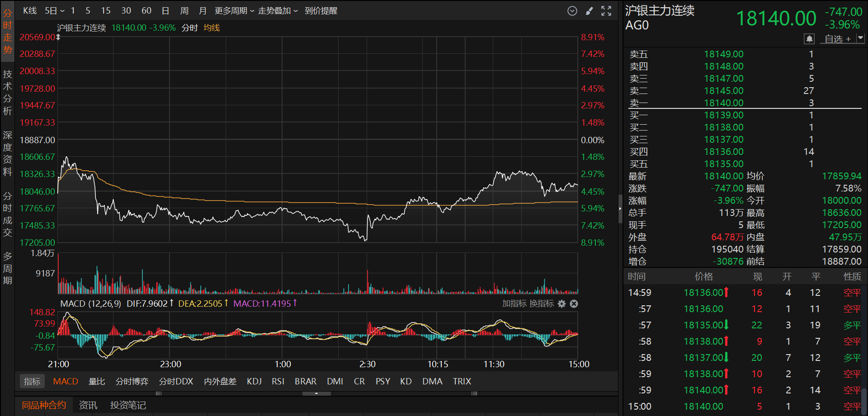
Task: Expand the 更多周期 dropdown
Action: click(x=234, y=11)
